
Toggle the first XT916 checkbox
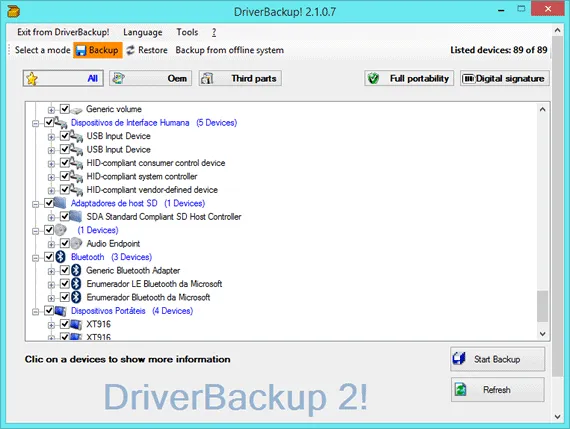tap(65, 324)
